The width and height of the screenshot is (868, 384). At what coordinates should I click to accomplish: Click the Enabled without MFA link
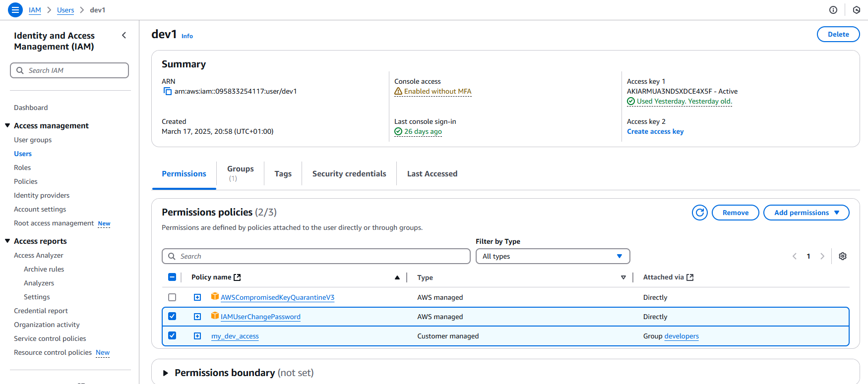[x=437, y=91]
